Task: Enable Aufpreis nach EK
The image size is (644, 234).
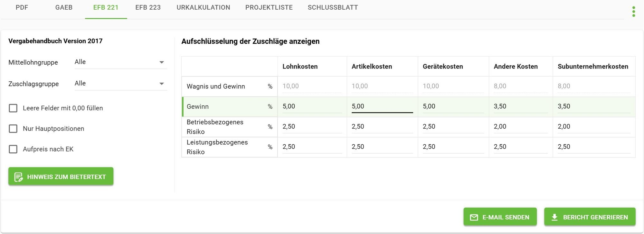Action: click(13, 149)
